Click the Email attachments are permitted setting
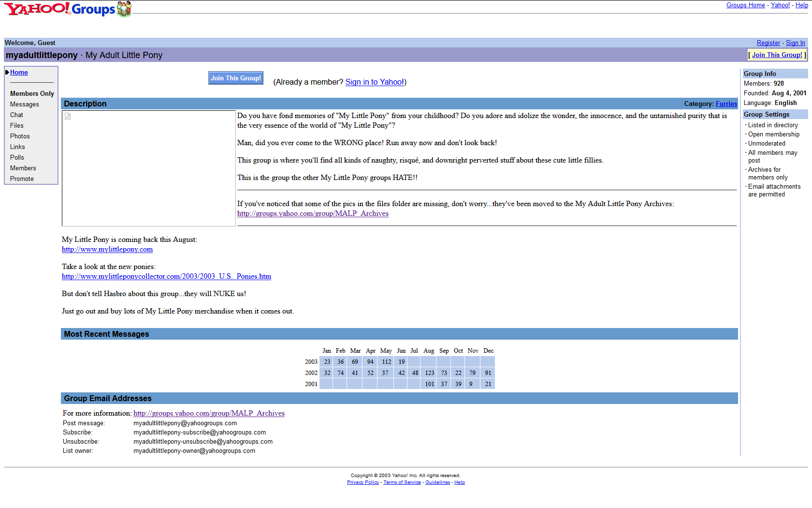 tap(774, 191)
